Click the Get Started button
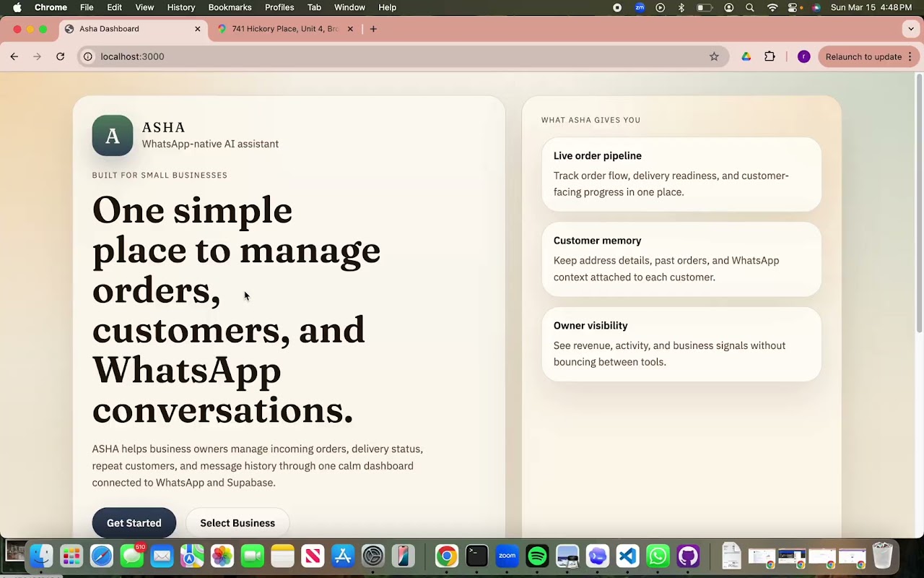Image resolution: width=924 pixels, height=578 pixels. point(134,522)
